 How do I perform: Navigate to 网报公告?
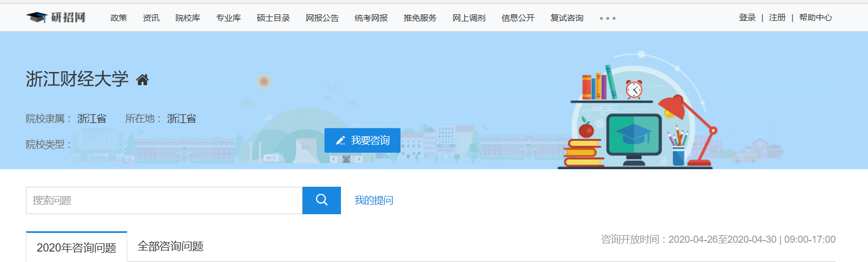pos(322,18)
